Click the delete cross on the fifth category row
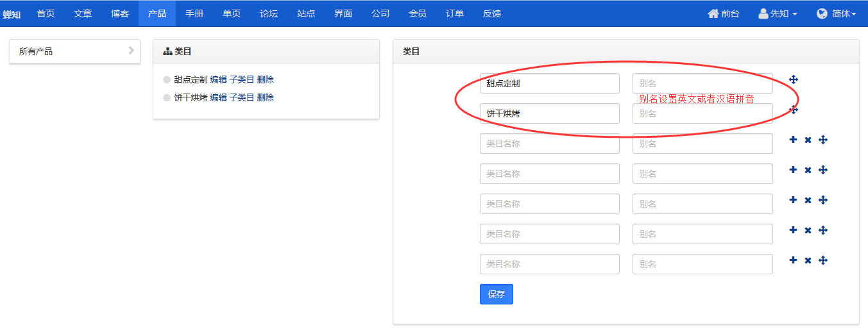Viewport: 868px width, 332px height. point(808,200)
